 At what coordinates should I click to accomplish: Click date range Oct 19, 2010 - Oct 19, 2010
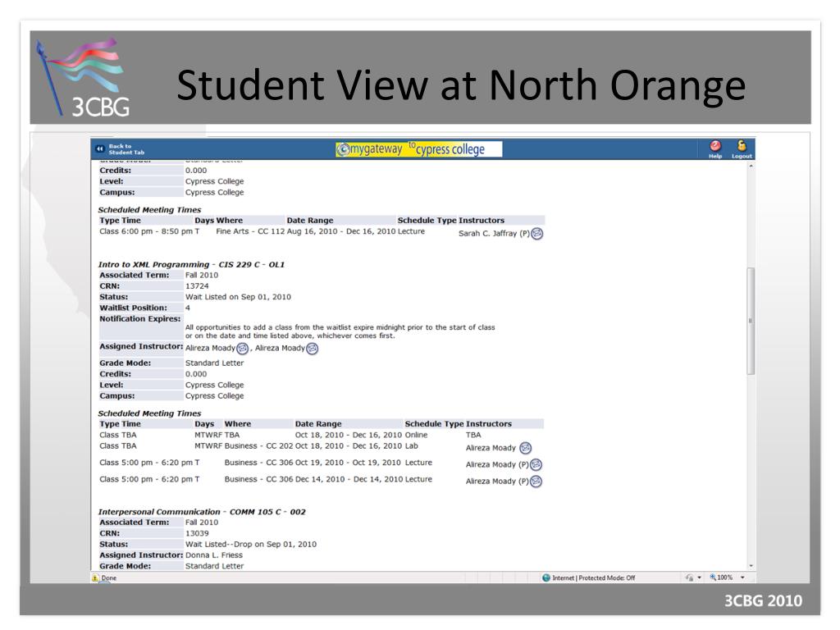[348, 463]
